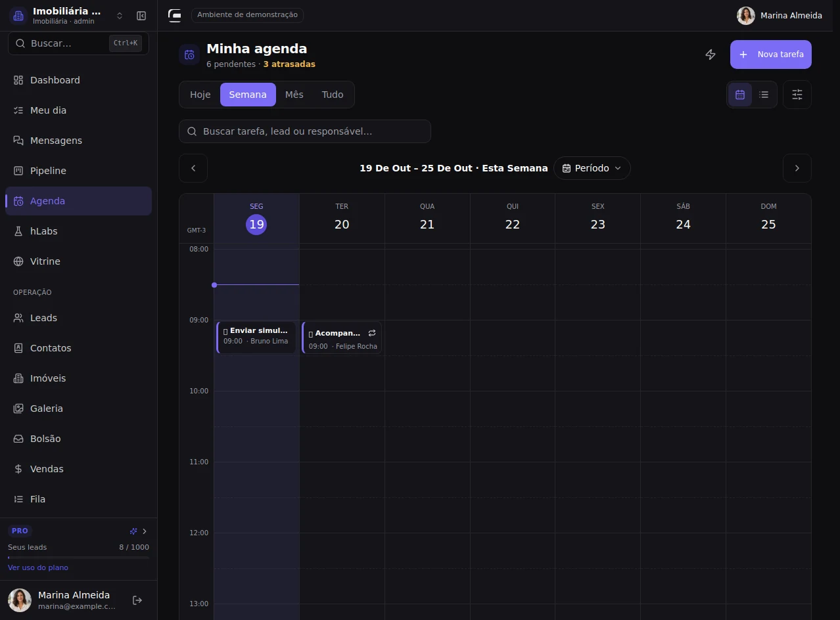The image size is (840, 620).
Task: Click the logout icon beside Marina Almeida
Action: [137, 600]
